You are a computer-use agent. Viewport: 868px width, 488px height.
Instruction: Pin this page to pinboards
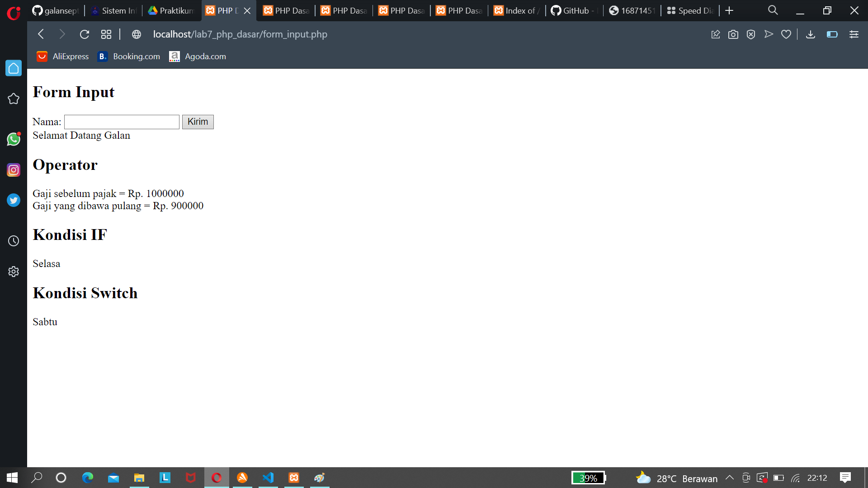pos(716,34)
